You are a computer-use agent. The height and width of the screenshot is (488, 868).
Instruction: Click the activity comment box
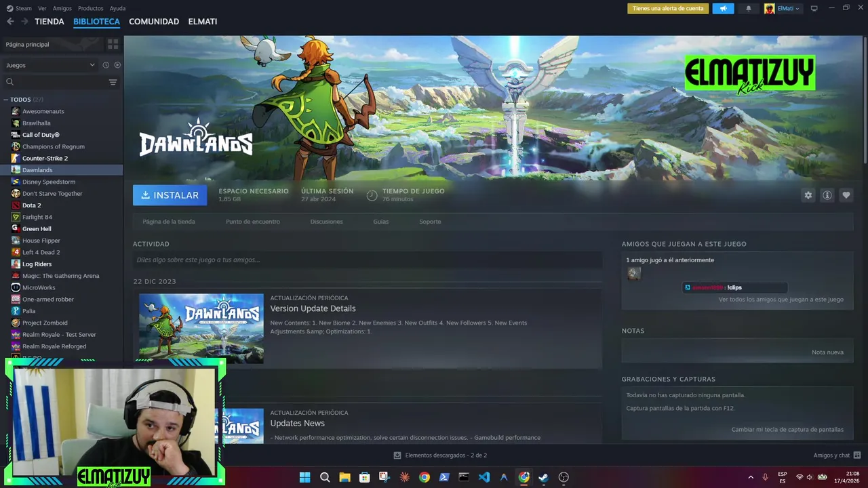point(368,260)
